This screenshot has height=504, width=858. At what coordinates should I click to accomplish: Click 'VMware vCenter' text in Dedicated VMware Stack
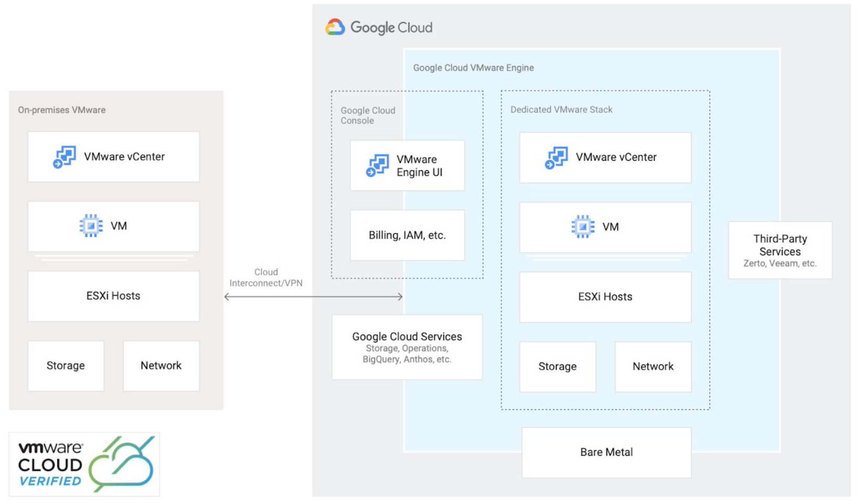click(616, 157)
